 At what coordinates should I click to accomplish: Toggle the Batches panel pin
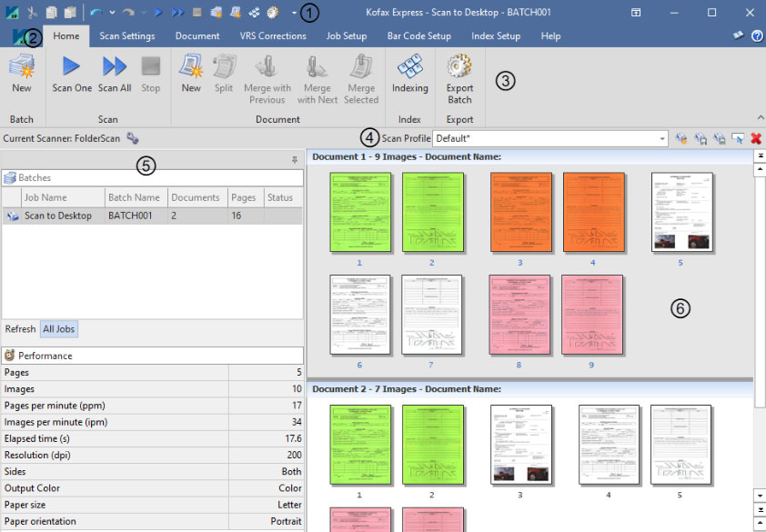pyautogui.click(x=294, y=159)
